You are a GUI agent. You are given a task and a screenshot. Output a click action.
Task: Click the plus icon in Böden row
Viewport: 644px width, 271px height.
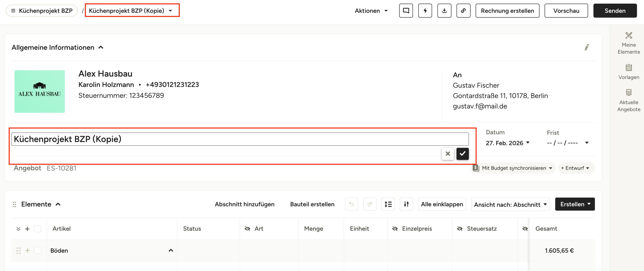(28, 250)
